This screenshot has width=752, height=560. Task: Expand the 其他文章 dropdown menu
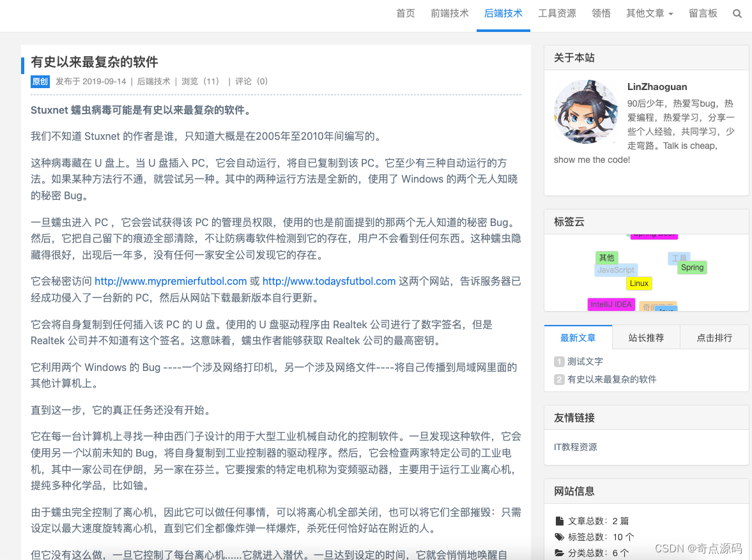tap(649, 13)
